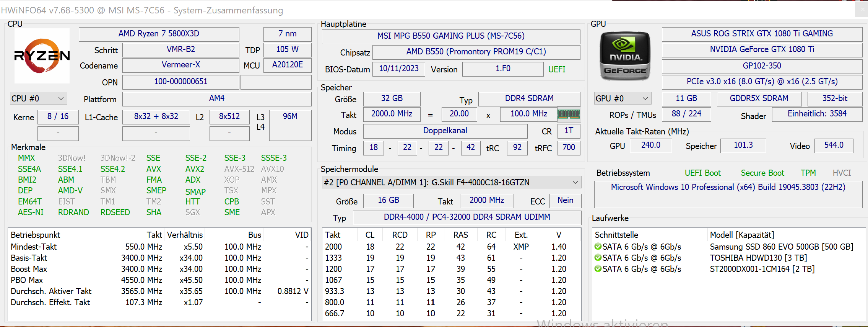Select the OPN value 100-000000651
Viewport: 868px width, 327px height.
[180, 82]
